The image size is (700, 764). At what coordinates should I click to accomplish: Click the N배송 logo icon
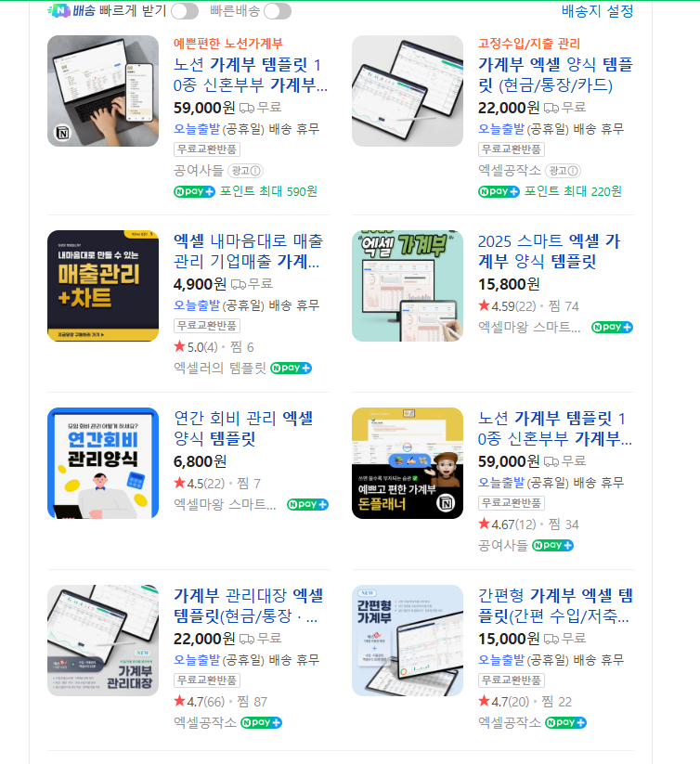coord(58,11)
